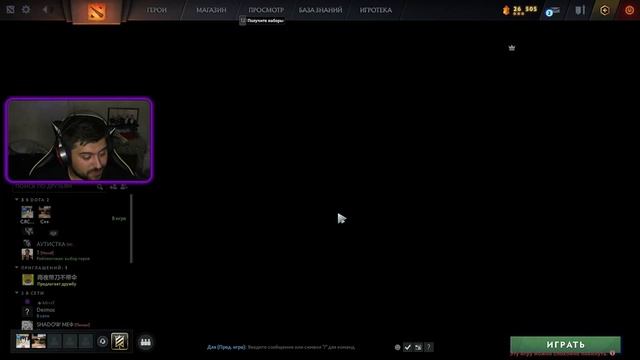The width and height of the screenshot is (640, 360).
Task: Open the guild castle icon
Action: tap(145, 342)
